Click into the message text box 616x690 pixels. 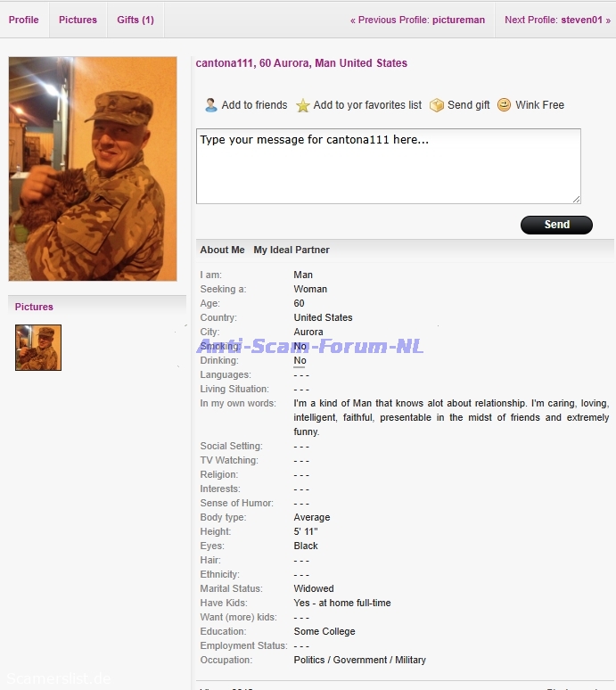pyautogui.click(x=389, y=167)
